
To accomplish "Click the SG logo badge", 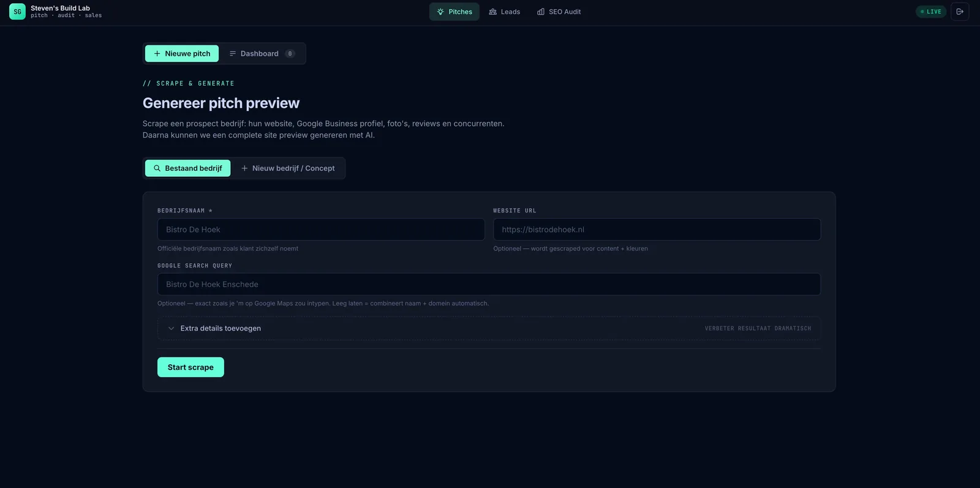I will click(17, 12).
